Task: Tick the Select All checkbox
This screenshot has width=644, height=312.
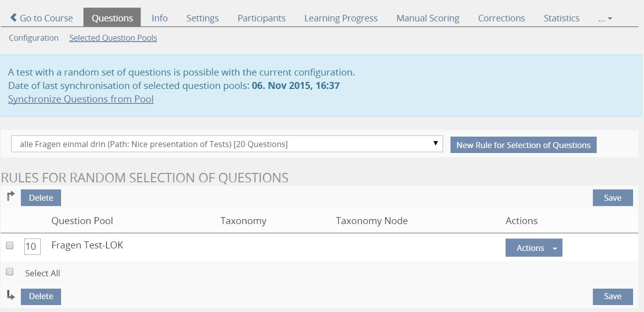Action: click(x=9, y=272)
